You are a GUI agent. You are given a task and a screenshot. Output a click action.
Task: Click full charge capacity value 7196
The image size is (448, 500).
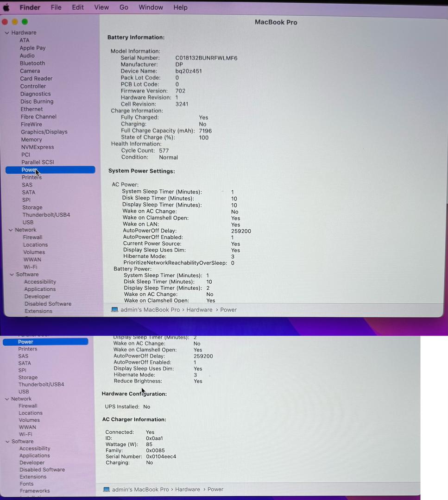click(x=205, y=131)
